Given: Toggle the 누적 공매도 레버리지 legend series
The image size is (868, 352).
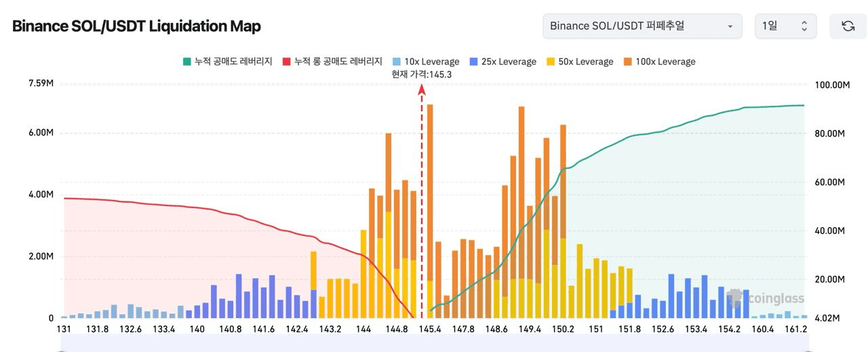Looking at the screenshot, I should pyautogui.click(x=227, y=62).
